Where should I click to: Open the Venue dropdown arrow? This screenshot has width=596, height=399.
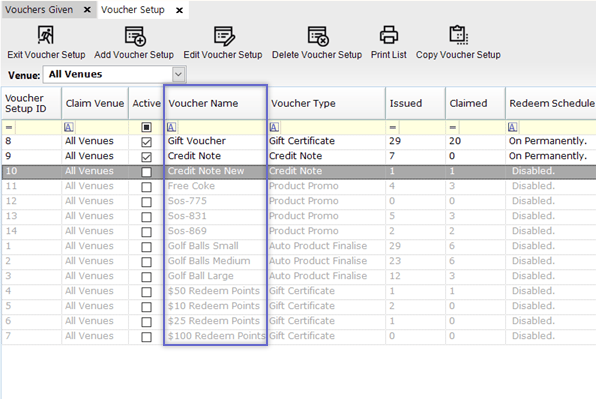point(178,74)
